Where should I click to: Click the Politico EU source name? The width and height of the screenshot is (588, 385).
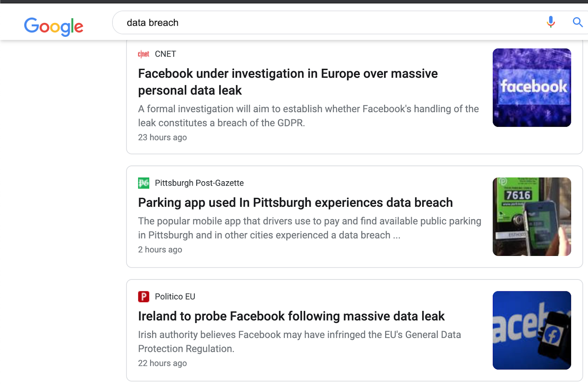(175, 297)
